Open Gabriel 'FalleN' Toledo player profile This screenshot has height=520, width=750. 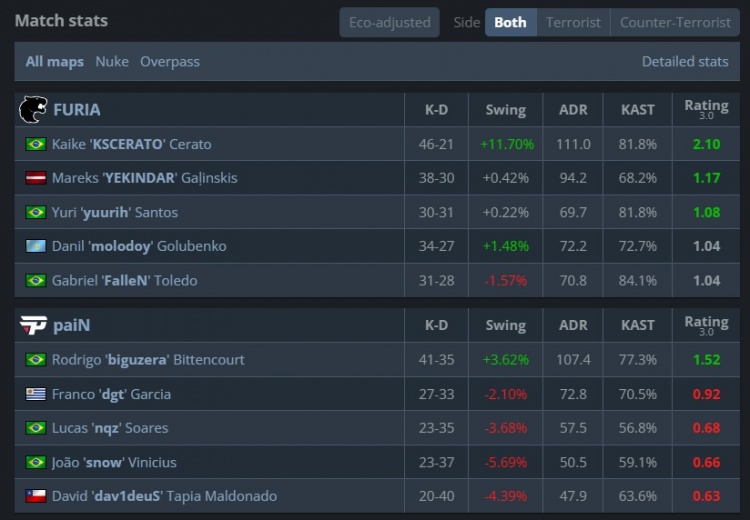[124, 280]
